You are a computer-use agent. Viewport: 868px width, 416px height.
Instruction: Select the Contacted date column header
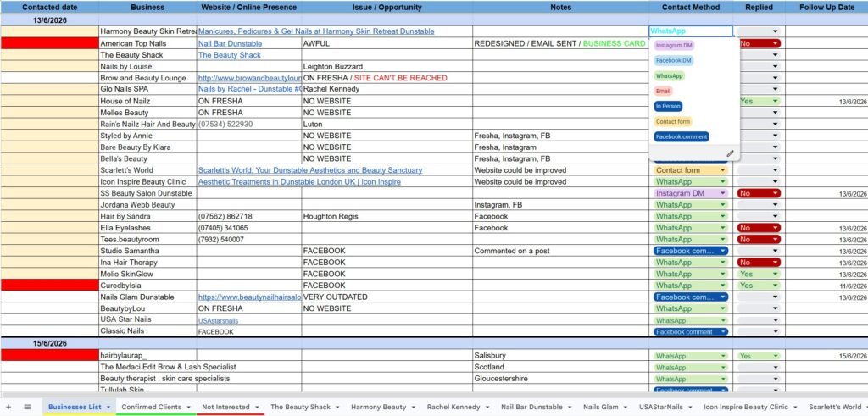click(x=49, y=7)
